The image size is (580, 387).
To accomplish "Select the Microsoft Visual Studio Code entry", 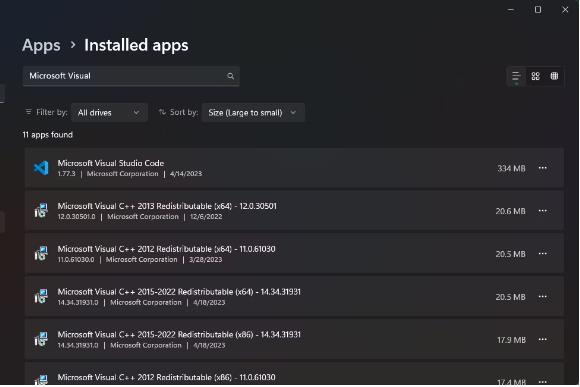I will coord(294,168).
